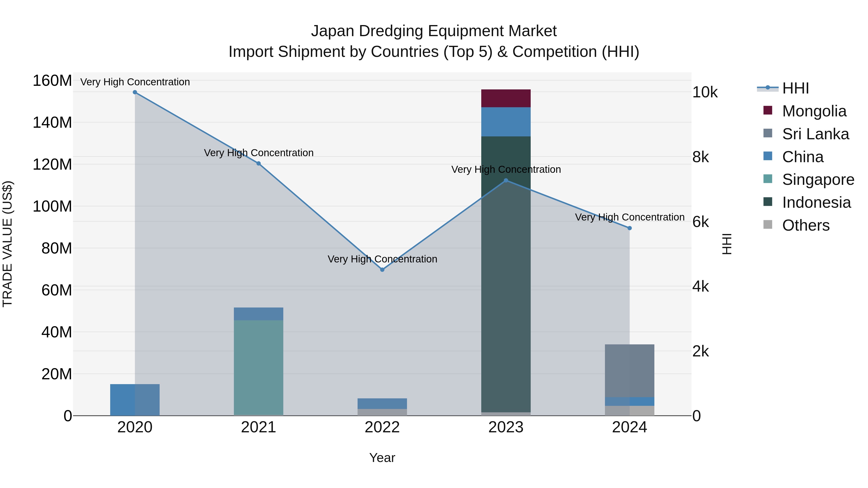Click the Mongolia segment of 2023 bar
868x488 pixels.
click(x=506, y=98)
